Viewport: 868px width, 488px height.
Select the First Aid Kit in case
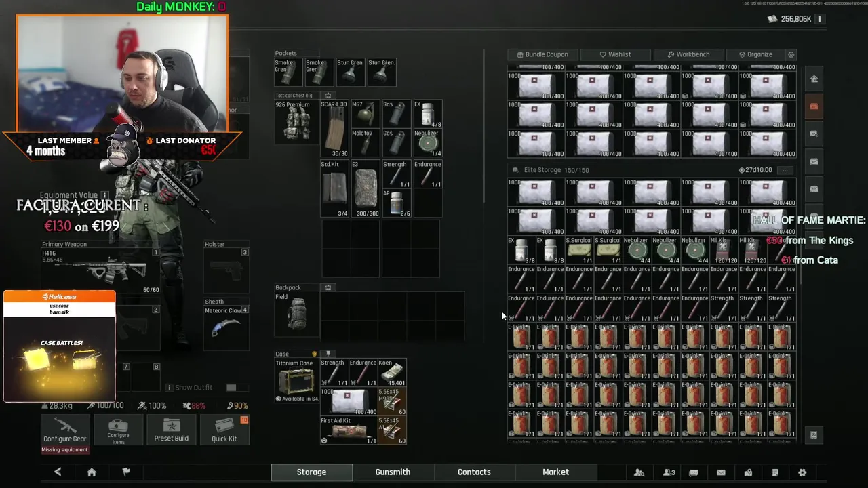tap(349, 430)
